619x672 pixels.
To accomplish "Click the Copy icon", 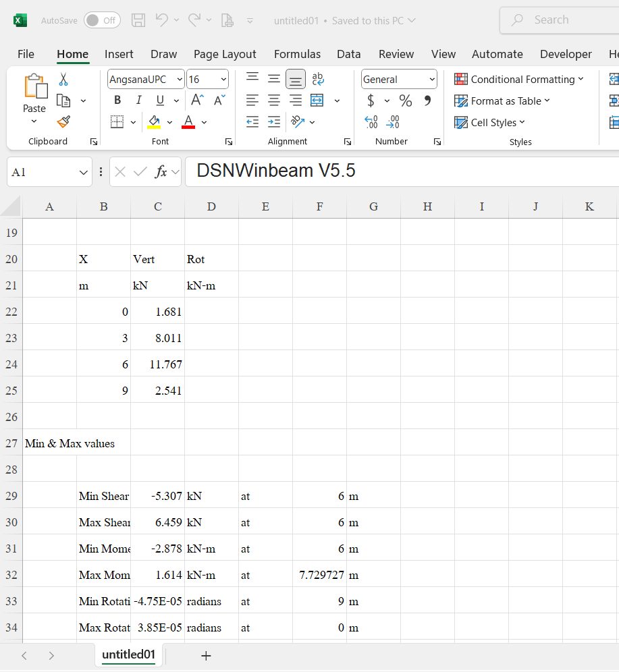I will point(63,101).
